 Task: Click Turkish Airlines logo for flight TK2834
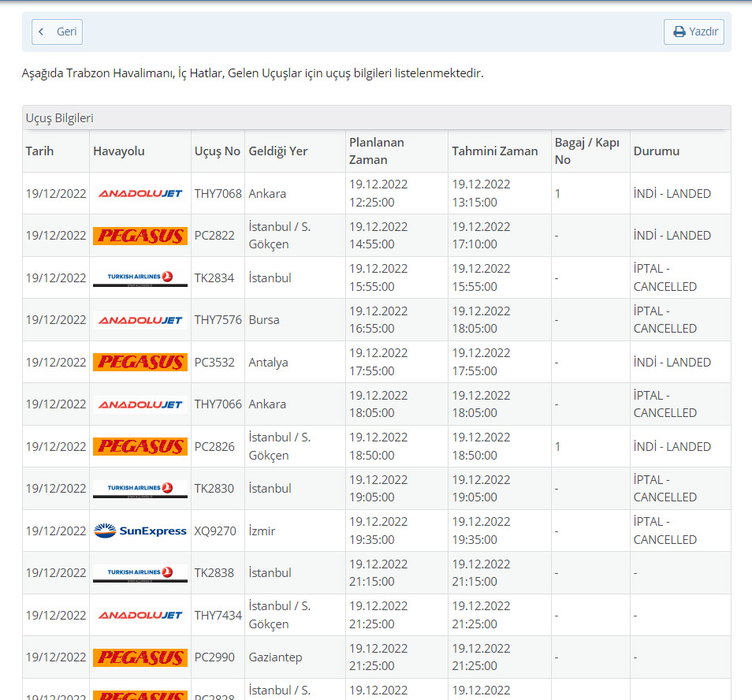(140, 277)
